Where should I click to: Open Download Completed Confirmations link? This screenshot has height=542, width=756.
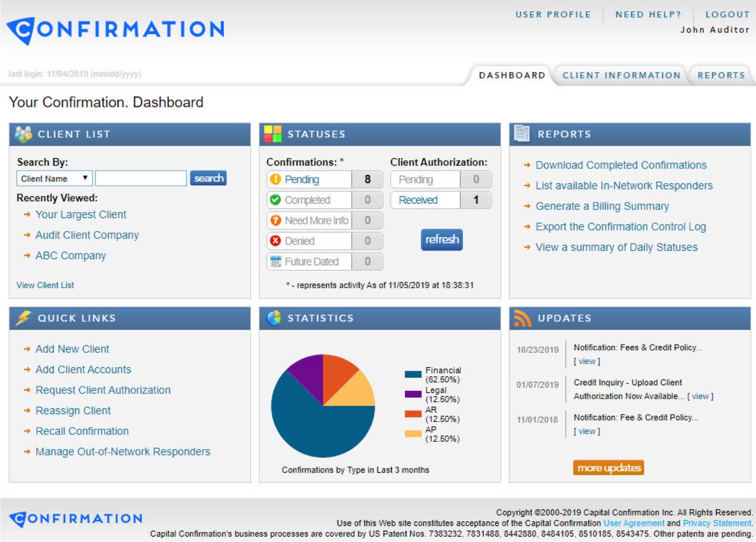[x=621, y=165]
